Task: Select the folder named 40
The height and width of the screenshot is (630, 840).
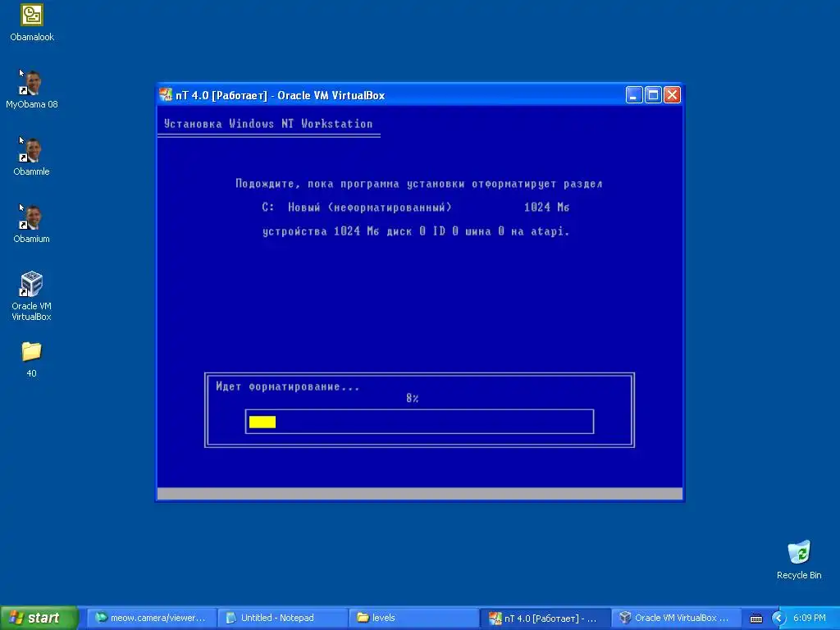Action: (32, 359)
